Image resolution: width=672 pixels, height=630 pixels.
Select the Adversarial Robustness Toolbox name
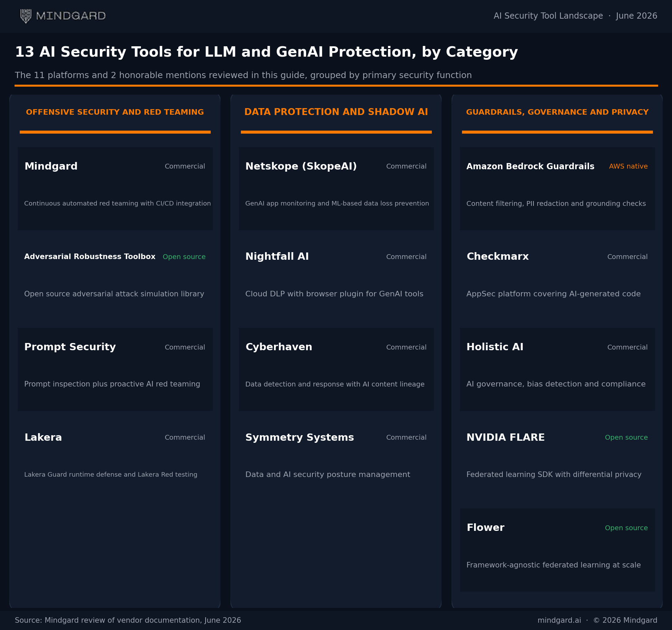(x=90, y=257)
